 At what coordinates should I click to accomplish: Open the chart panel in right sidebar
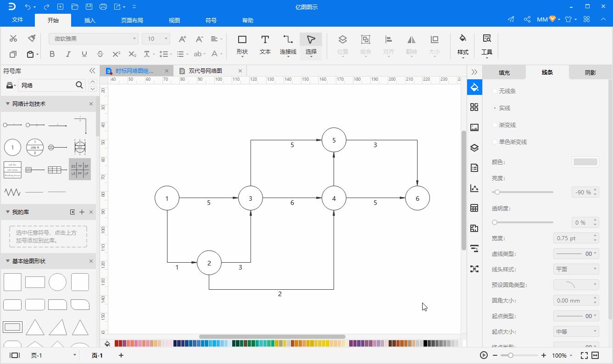(474, 188)
